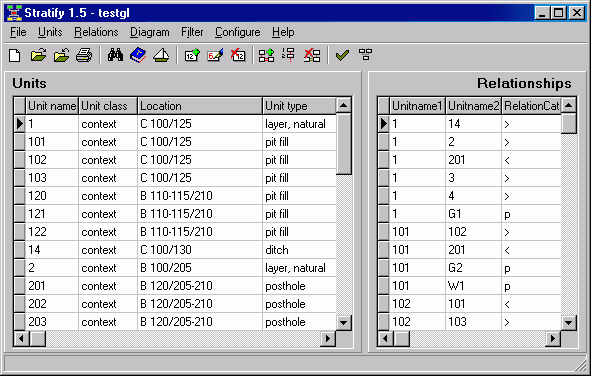Click Units table scroll down arrow
The height and width of the screenshot is (376, 591).
click(343, 323)
